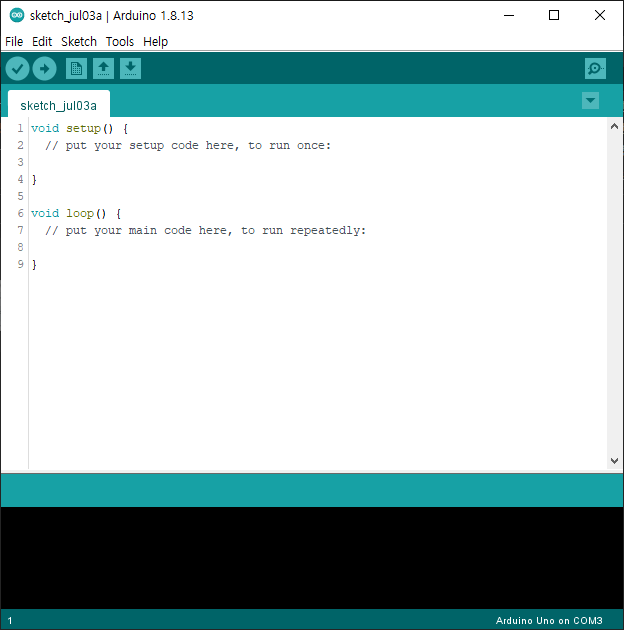Screen dimensions: 624x630
Task: Save sketch with the down-arrow icon
Action: click(x=130, y=69)
